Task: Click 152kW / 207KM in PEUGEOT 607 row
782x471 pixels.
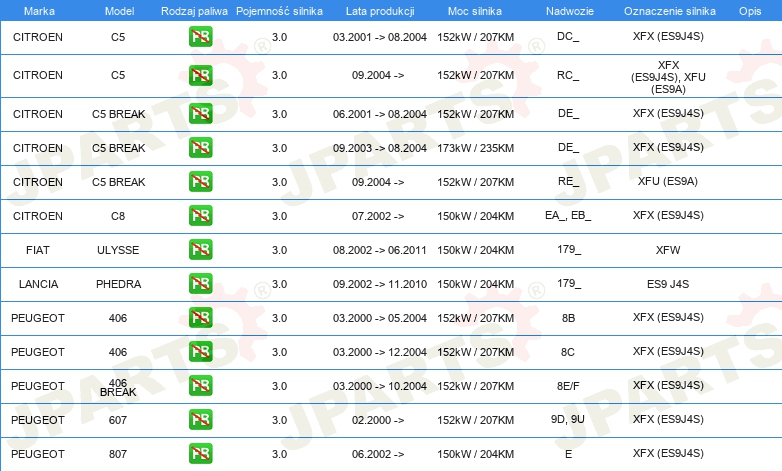Action: 475,420
